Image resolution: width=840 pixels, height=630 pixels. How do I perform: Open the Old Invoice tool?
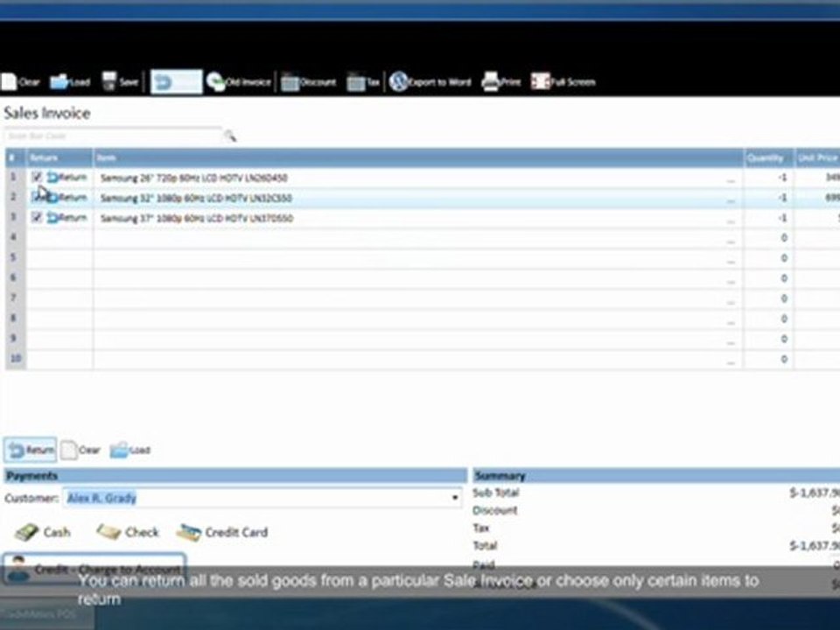[x=239, y=82]
